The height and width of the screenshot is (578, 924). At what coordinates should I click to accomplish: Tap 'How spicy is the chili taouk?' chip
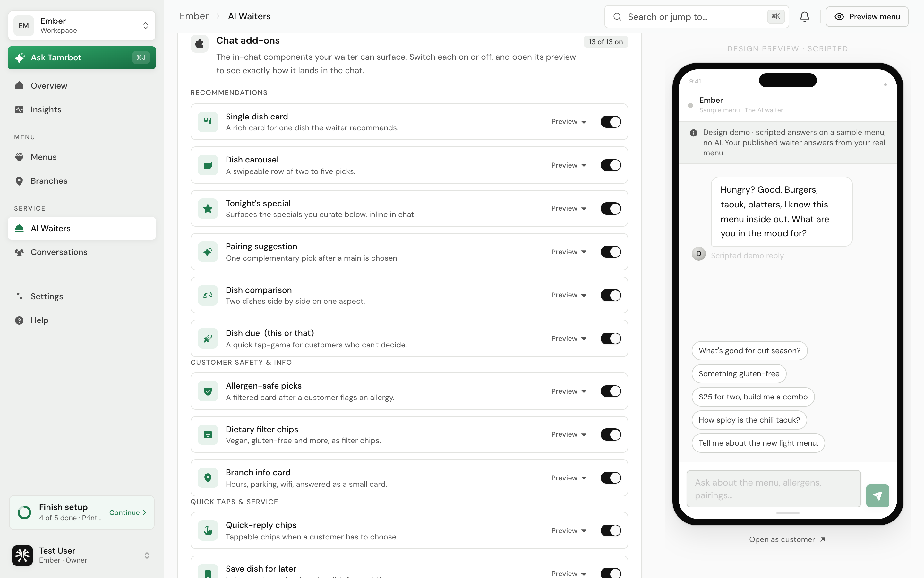point(749,420)
